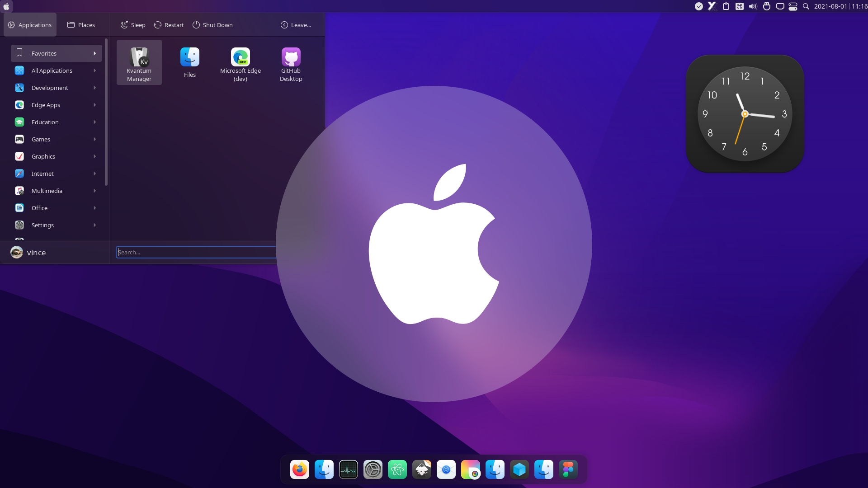Screen dimensions: 868x488
Task: Select the Applications tab
Action: tap(30, 25)
